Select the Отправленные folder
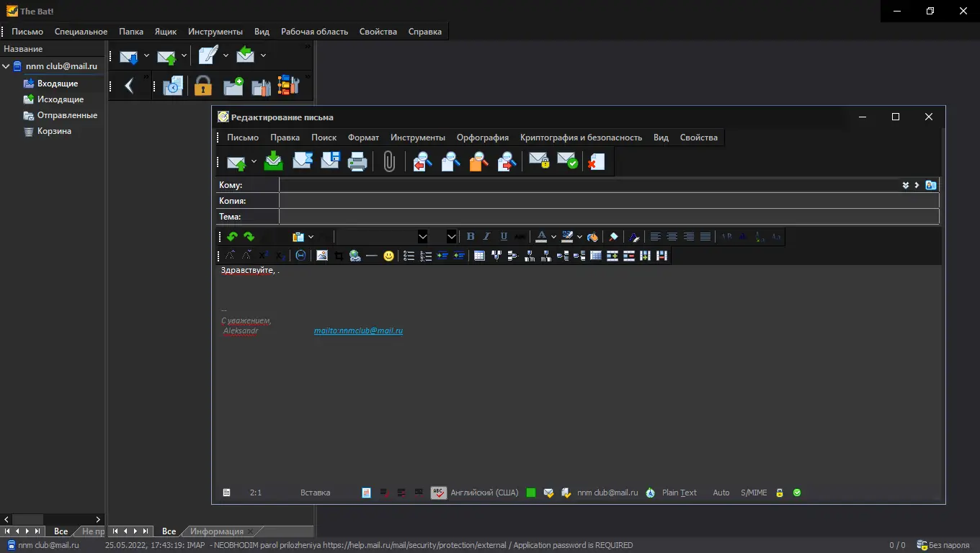Screen dimensions: 980x553 pyautogui.click(x=67, y=115)
